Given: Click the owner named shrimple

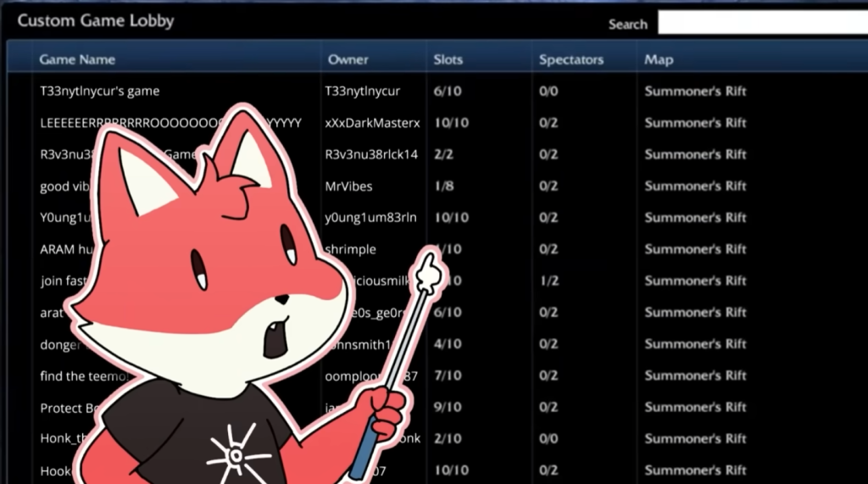Looking at the screenshot, I should [x=351, y=250].
